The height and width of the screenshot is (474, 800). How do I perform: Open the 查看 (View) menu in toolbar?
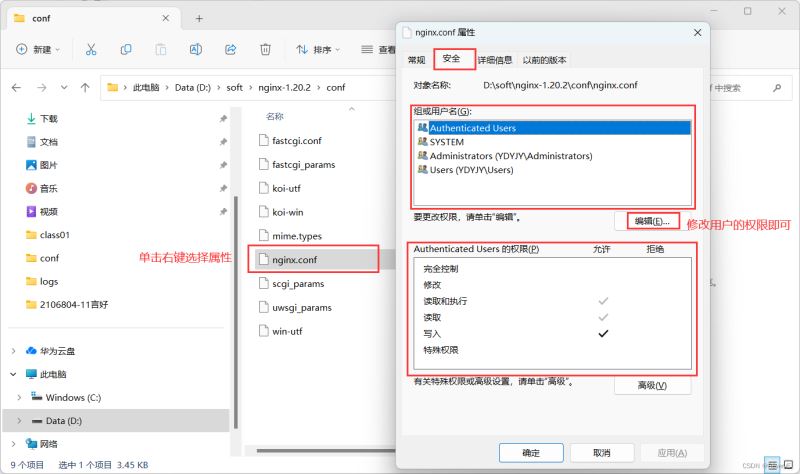pos(378,49)
